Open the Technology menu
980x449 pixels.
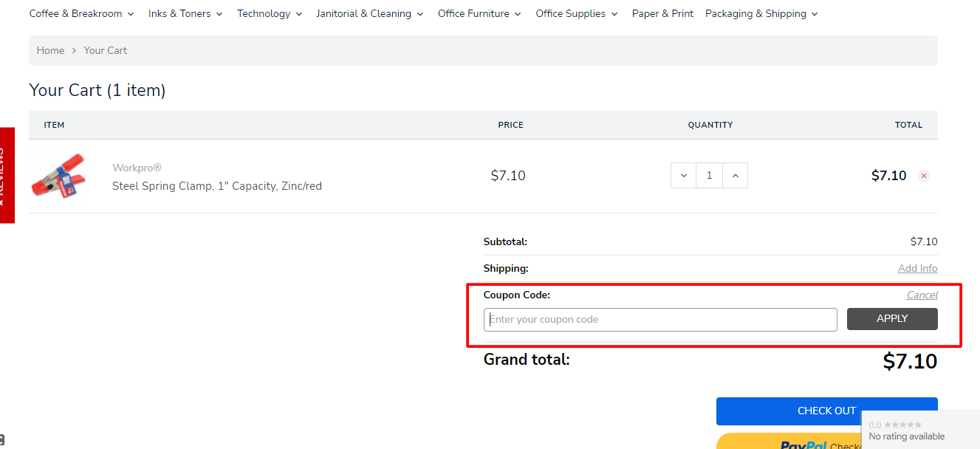(270, 13)
